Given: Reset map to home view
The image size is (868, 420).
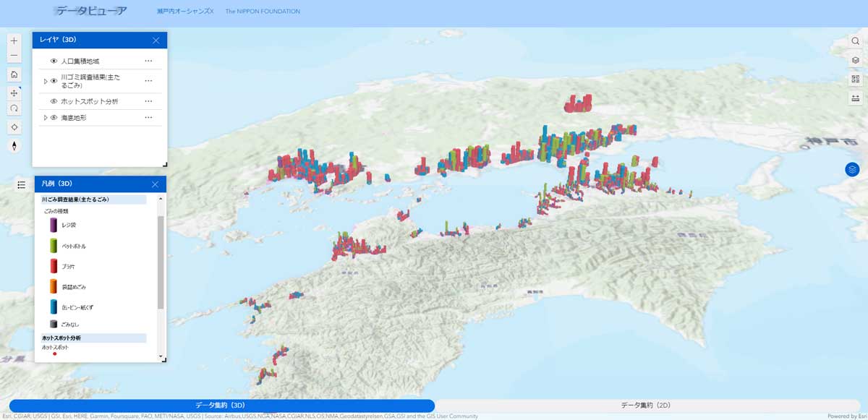Looking at the screenshot, I should click(x=14, y=74).
